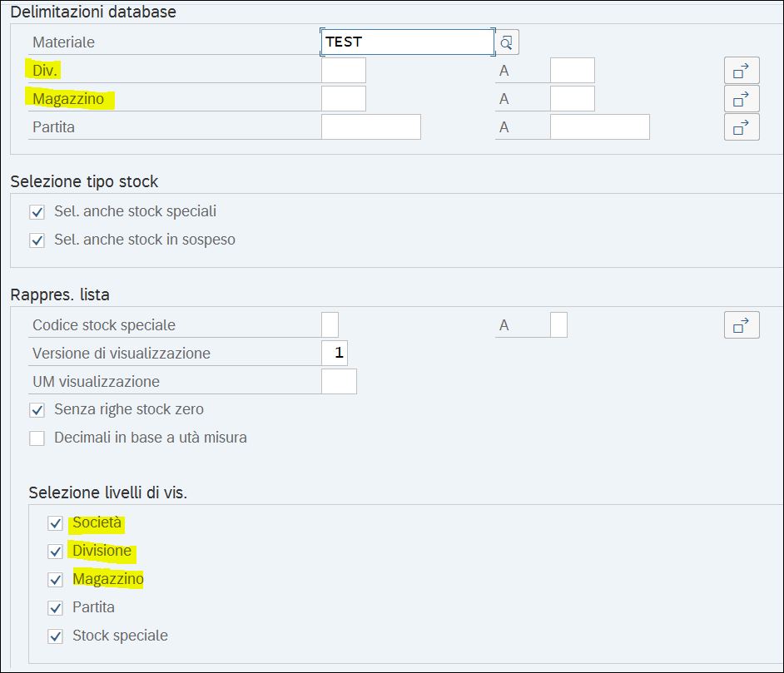Open multiple selection for Magazzino row
784x673 pixels.
pos(742,99)
